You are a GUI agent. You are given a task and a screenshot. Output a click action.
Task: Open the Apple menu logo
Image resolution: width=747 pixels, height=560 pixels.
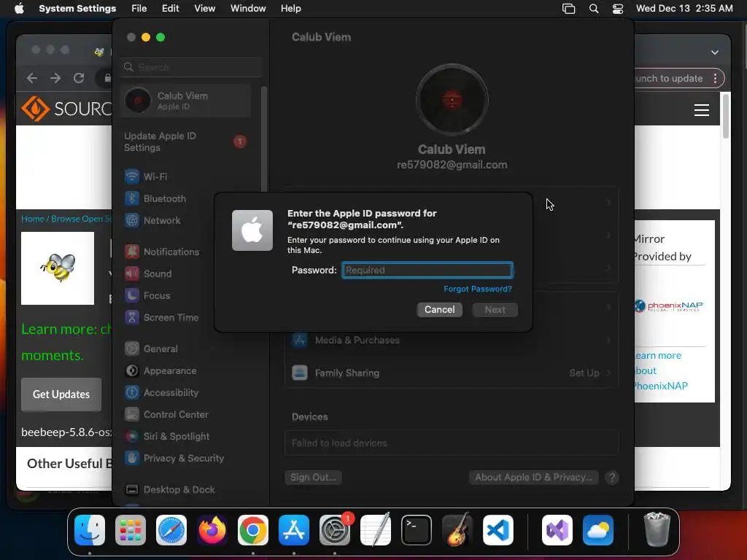pyautogui.click(x=19, y=9)
